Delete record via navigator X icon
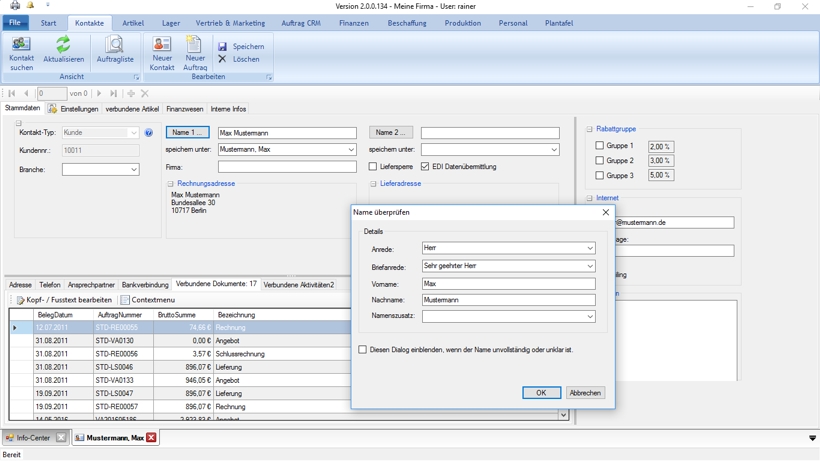The width and height of the screenshot is (820, 461). pos(145,94)
